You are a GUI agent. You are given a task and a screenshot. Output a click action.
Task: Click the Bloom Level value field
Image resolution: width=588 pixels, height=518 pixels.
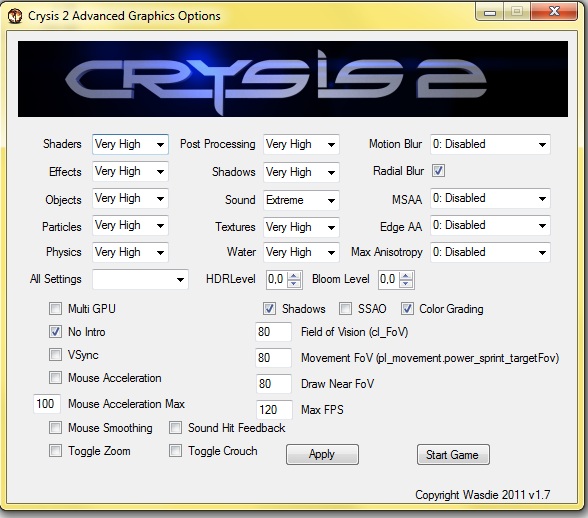[388, 279]
